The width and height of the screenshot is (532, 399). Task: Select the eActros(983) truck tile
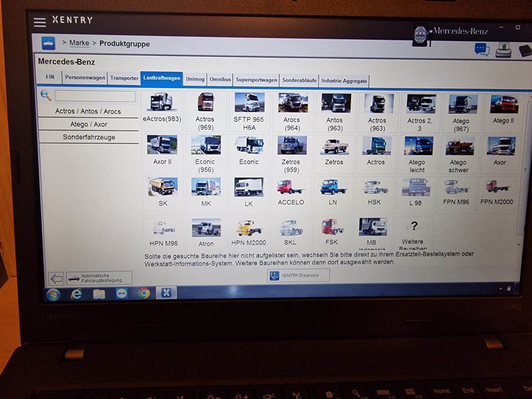click(x=162, y=111)
